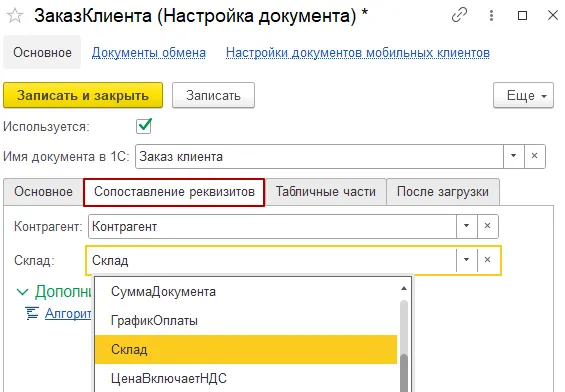Collapse the green Дополни... section chevron

tap(23, 291)
